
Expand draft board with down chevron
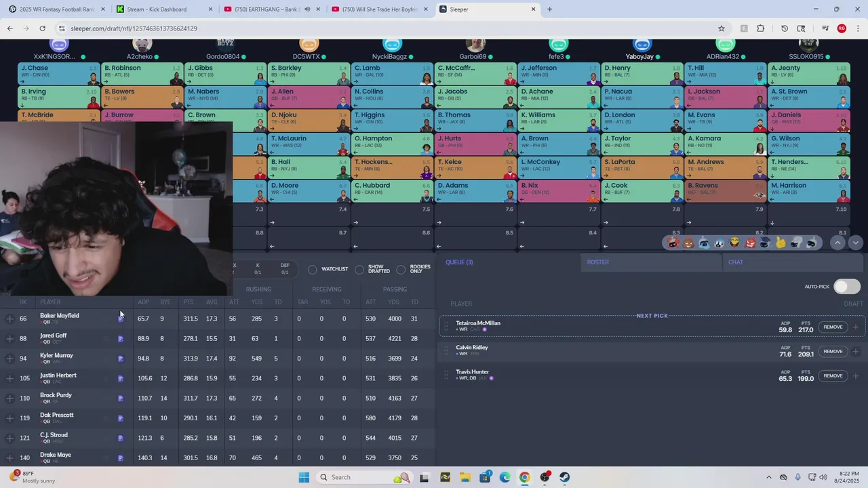click(x=855, y=243)
